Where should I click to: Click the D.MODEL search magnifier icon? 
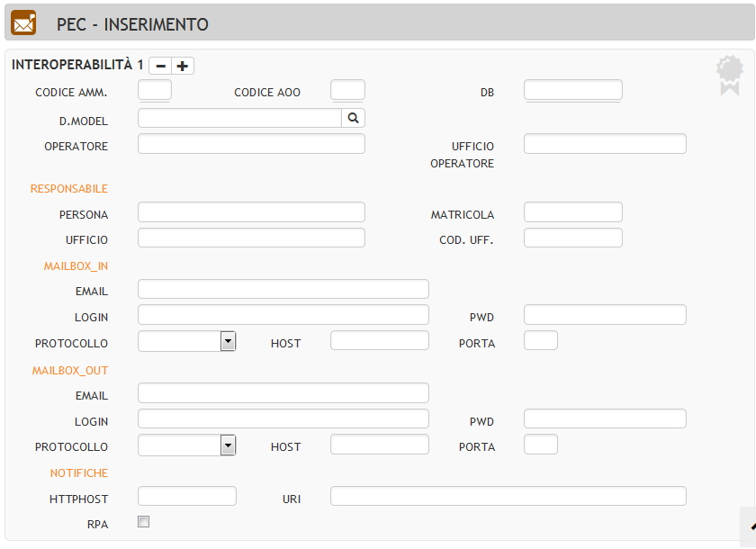(353, 118)
